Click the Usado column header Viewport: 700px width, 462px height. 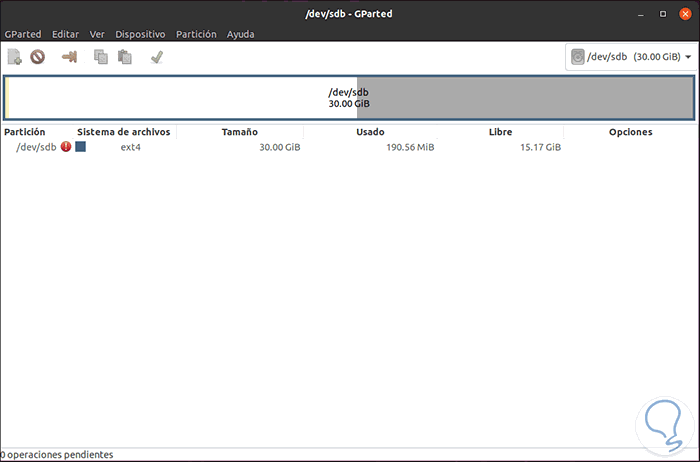coord(370,132)
